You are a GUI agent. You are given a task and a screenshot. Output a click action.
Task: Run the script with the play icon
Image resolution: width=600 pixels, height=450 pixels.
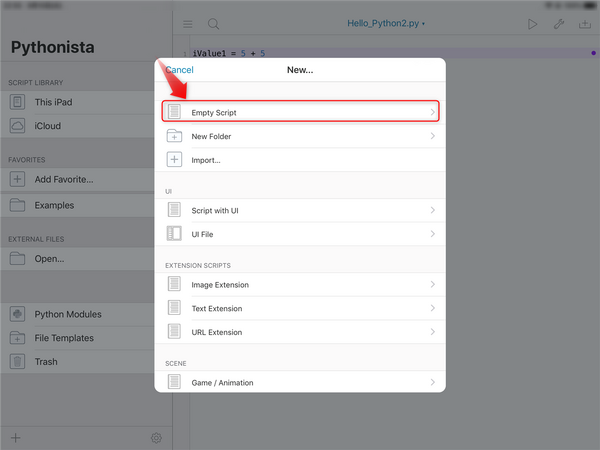tap(532, 23)
